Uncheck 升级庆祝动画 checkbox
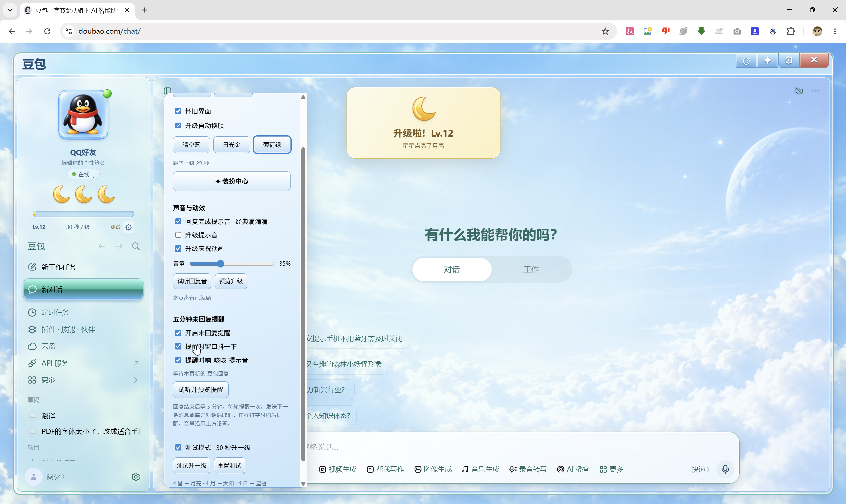 coord(178,249)
